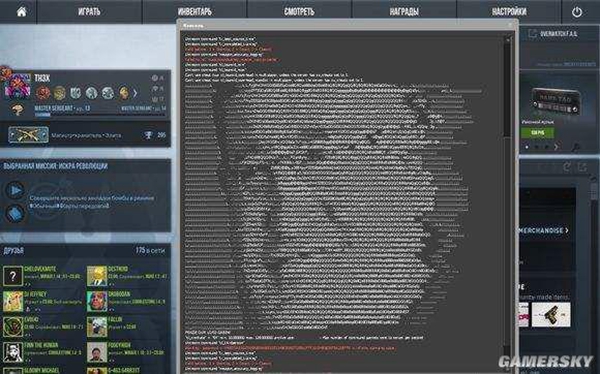Image resolution: width=600 pixels, height=374 pixels.
Task: Expand medals with the chevron arrow
Action: pos(135,93)
